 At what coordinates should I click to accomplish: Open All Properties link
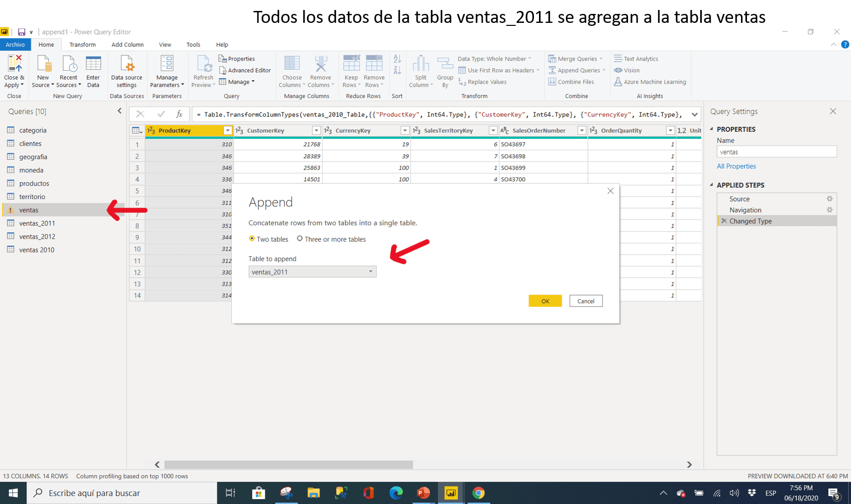[736, 166]
